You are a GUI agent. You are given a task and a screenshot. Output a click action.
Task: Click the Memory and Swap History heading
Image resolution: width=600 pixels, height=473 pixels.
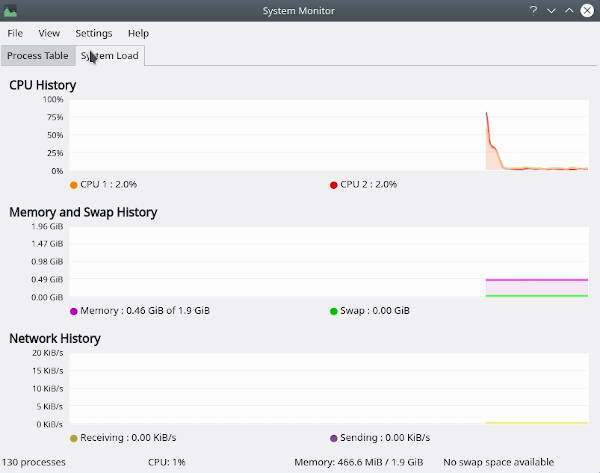click(83, 212)
